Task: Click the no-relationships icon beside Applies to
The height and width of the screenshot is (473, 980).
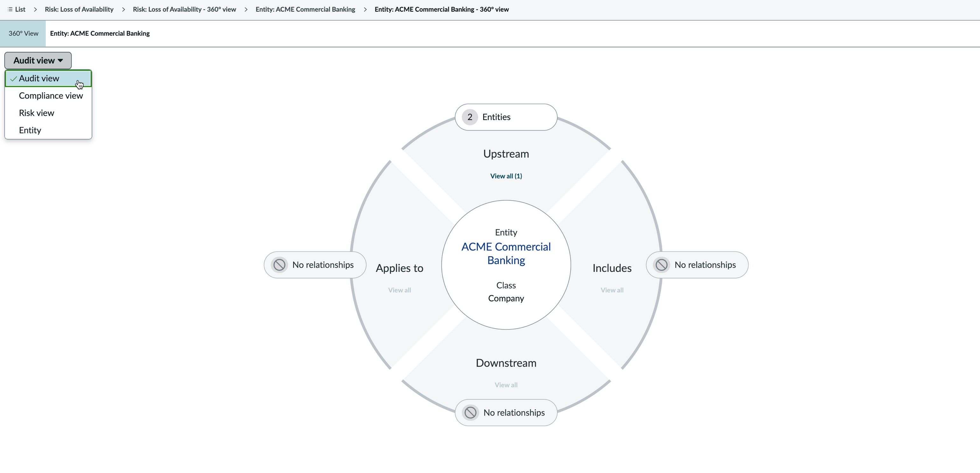Action: point(279,265)
